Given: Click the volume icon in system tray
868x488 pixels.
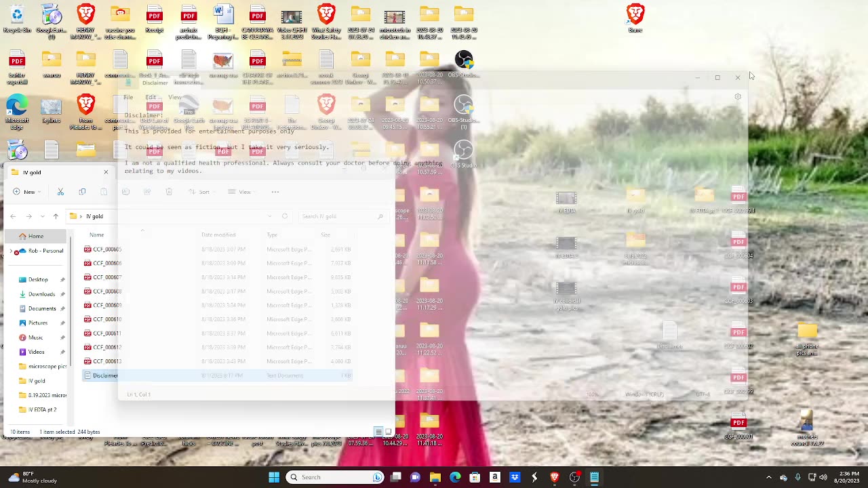Looking at the screenshot, I should click(823, 477).
